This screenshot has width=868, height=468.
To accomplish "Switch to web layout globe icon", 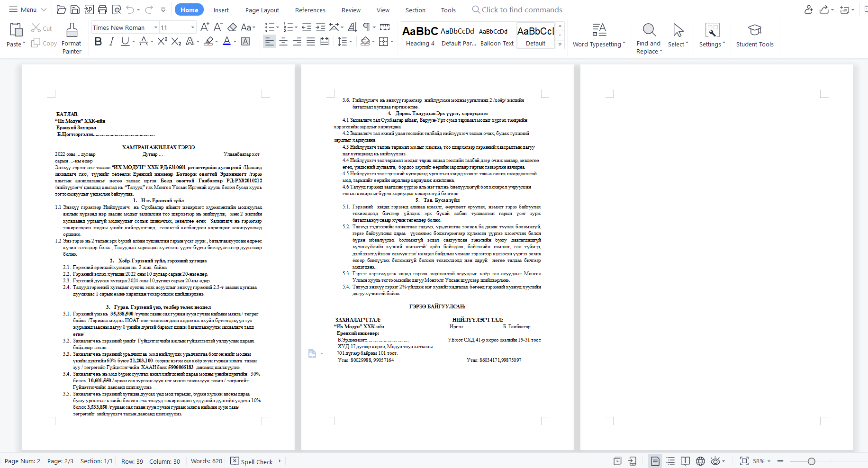I will 700,461.
